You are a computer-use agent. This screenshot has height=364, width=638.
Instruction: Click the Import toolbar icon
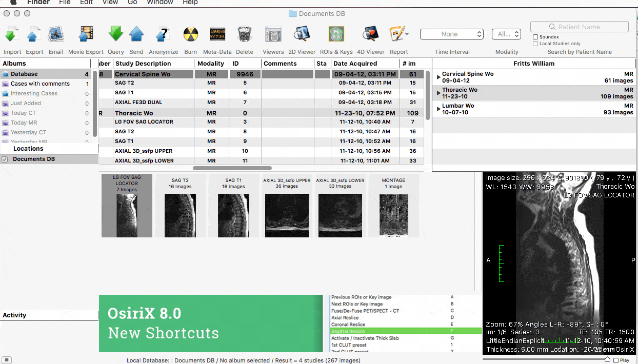[12, 34]
